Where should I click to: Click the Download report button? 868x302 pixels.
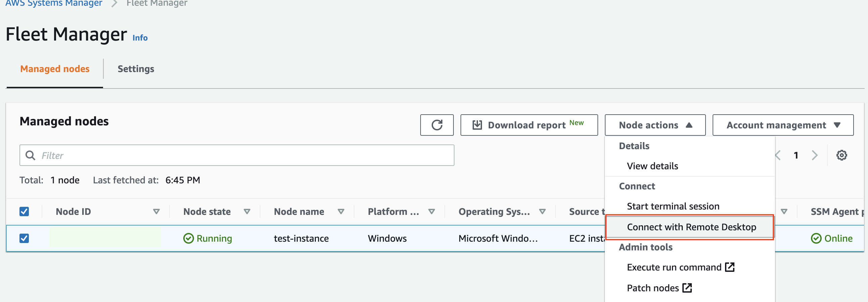point(529,125)
